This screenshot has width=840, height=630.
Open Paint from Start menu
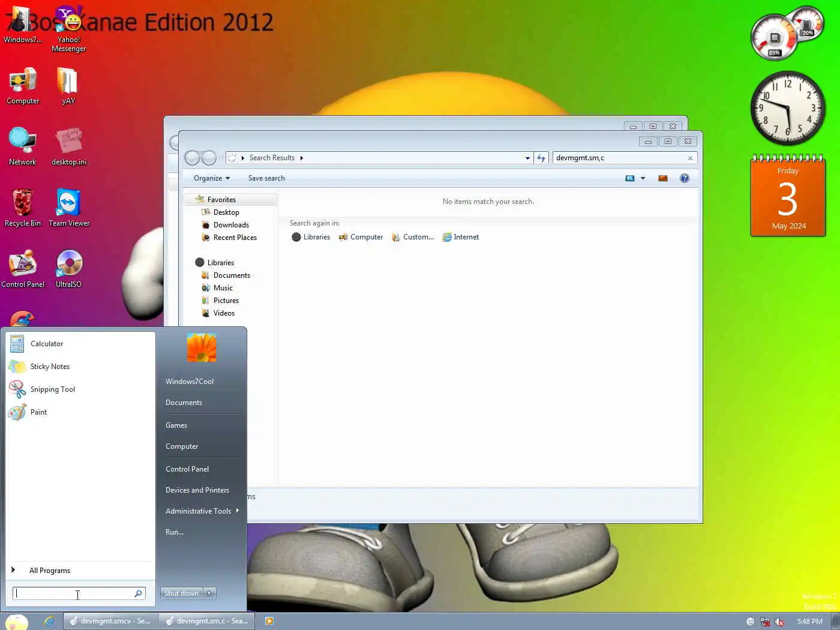[x=80, y=412]
